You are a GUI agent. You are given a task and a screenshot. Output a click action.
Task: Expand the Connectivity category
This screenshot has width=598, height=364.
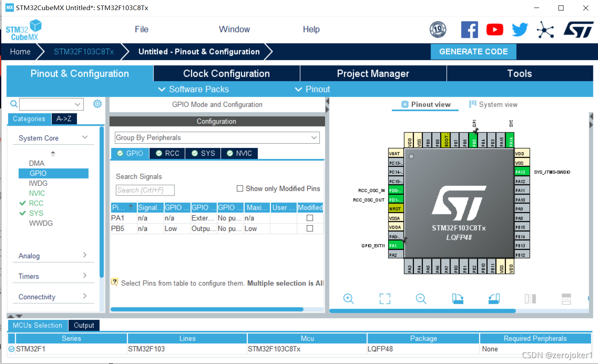tap(53, 297)
